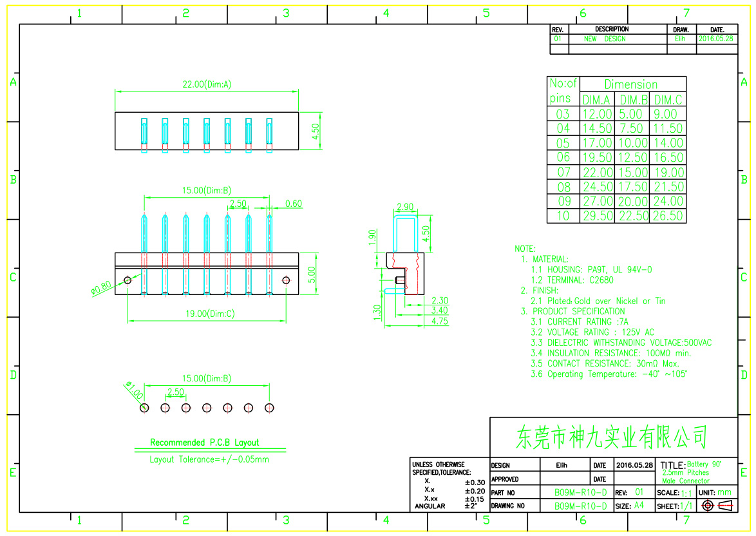Click the 20.00 table cell
The height and width of the screenshot is (536, 756).
pos(634,201)
